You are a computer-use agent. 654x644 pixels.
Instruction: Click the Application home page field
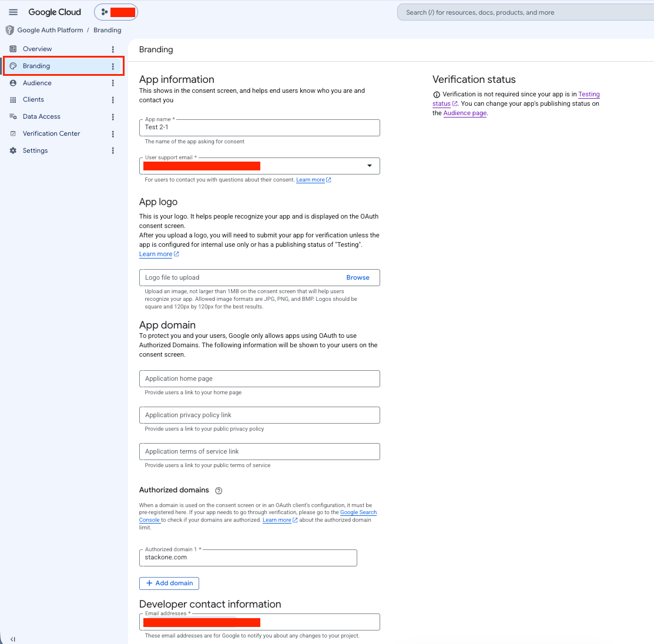point(260,379)
